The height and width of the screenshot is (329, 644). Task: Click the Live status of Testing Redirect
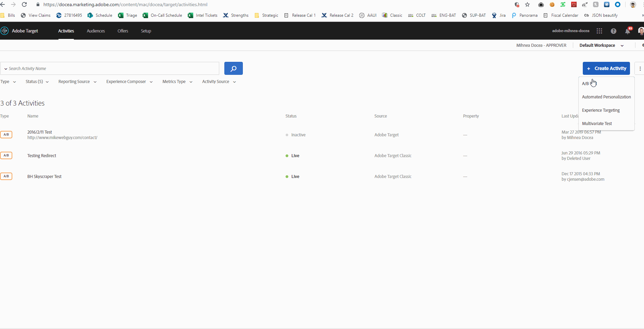[x=292, y=156]
